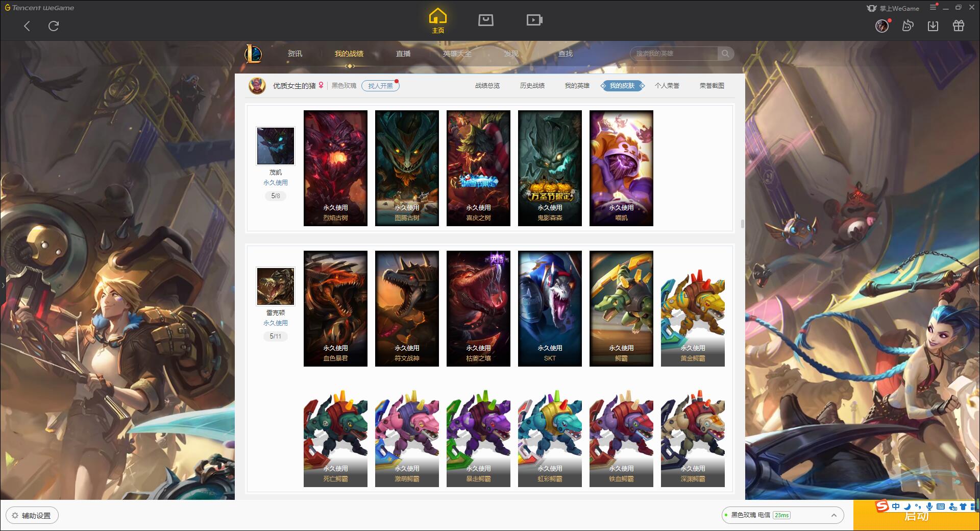Open Sogou soft keyboard icon
The width and height of the screenshot is (980, 531).
(941, 506)
